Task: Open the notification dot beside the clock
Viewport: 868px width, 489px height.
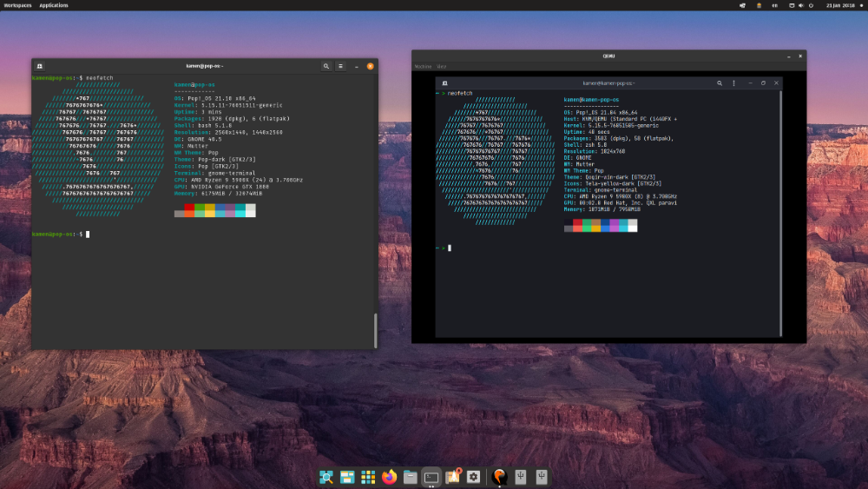Action: tap(861, 5)
